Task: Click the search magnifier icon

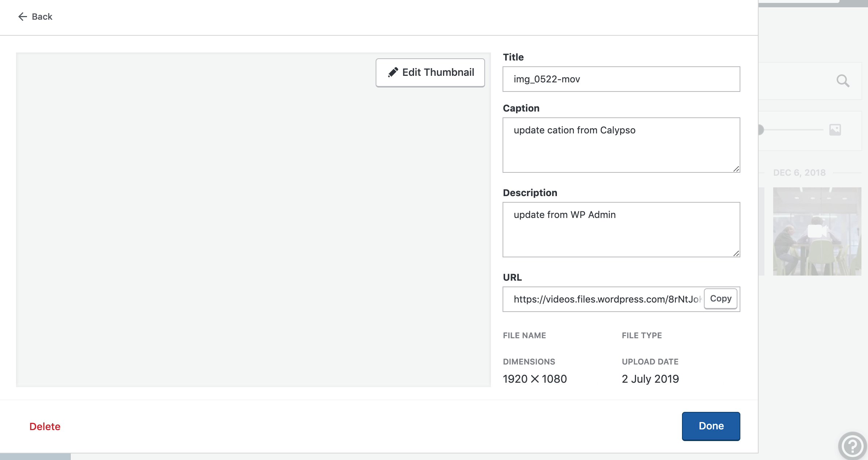Action: coord(843,81)
